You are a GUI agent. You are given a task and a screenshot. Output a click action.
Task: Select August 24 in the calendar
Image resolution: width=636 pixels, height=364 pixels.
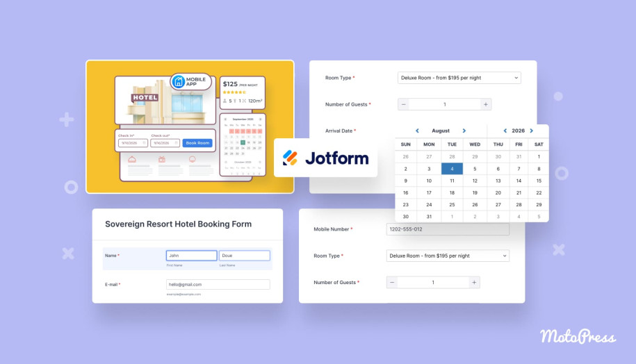[x=429, y=205]
